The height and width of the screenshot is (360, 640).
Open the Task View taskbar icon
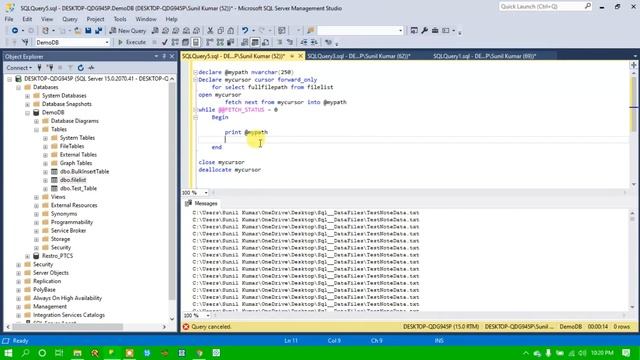coord(59,353)
